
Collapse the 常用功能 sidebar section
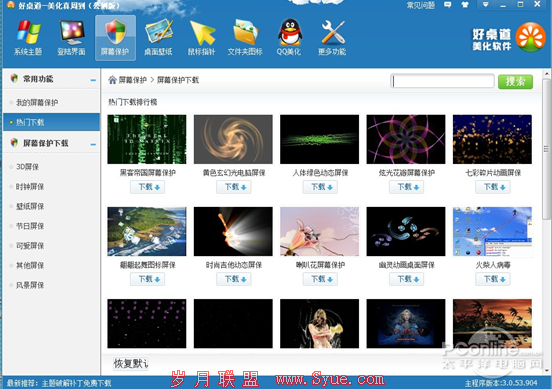click(93, 80)
